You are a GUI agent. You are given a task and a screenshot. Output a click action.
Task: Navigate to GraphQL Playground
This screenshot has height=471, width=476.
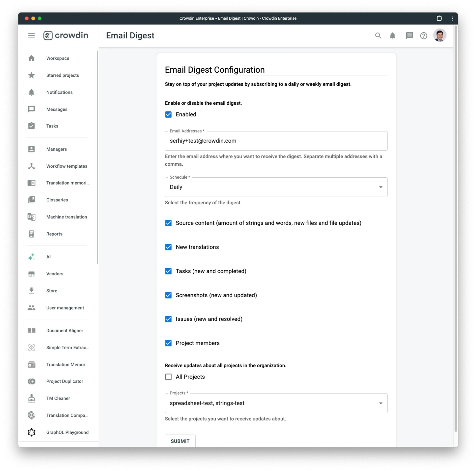(x=67, y=432)
